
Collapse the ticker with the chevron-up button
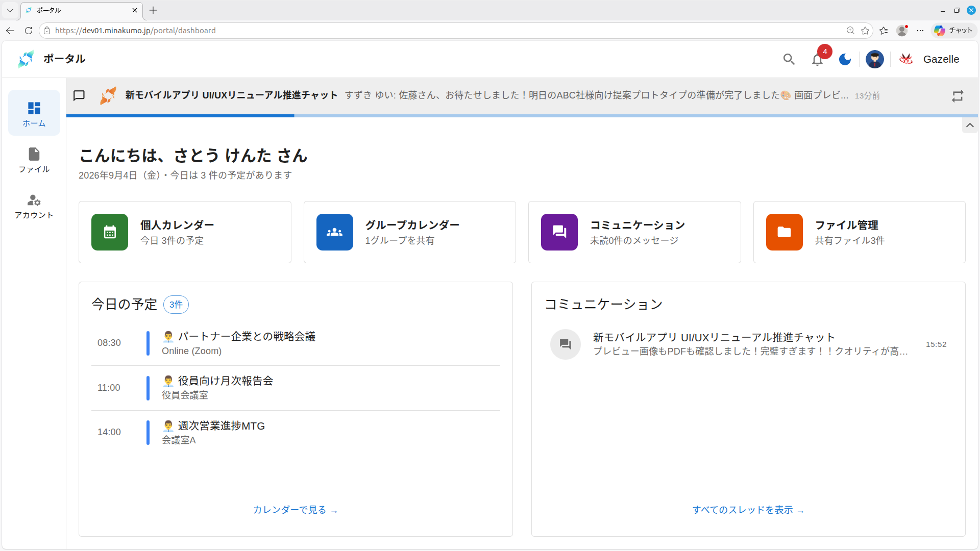pyautogui.click(x=970, y=125)
